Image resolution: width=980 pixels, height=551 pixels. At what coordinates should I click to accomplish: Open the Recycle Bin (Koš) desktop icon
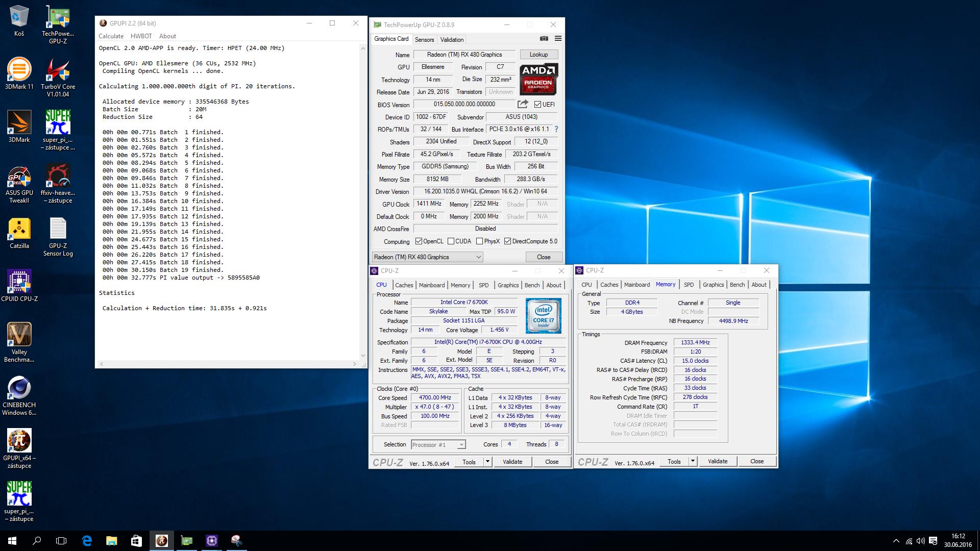point(19,21)
